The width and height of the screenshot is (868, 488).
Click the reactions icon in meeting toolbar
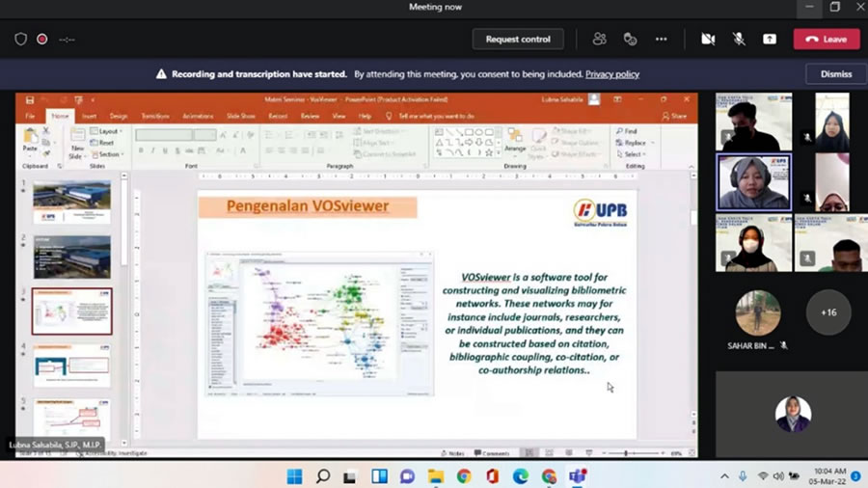(x=630, y=39)
